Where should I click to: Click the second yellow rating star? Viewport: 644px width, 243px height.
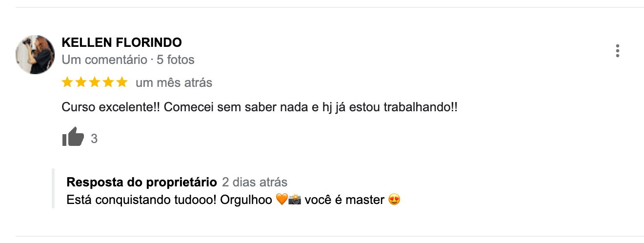[81, 82]
